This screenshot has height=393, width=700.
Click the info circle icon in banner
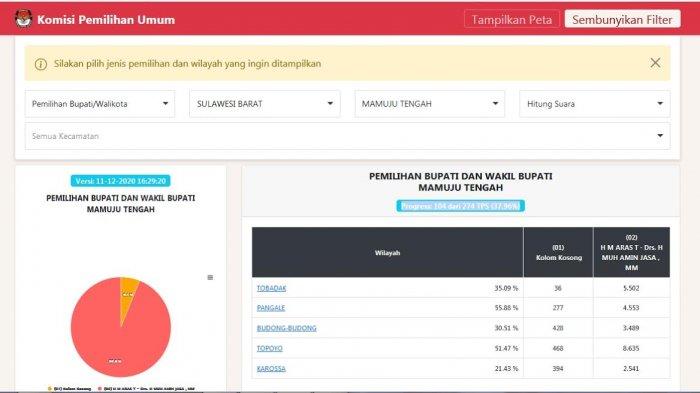(x=41, y=64)
